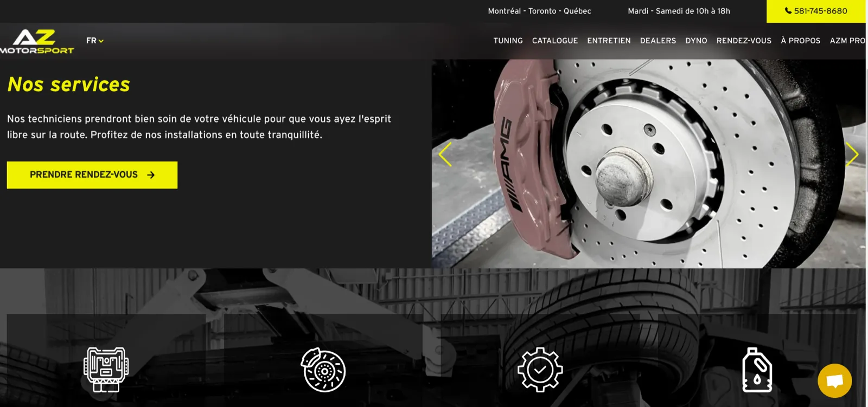Open the Tuning menu item
868x407 pixels.
[508, 41]
